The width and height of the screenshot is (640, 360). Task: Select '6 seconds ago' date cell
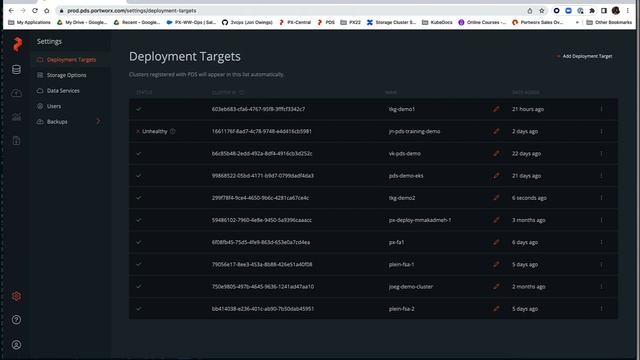pos(529,198)
